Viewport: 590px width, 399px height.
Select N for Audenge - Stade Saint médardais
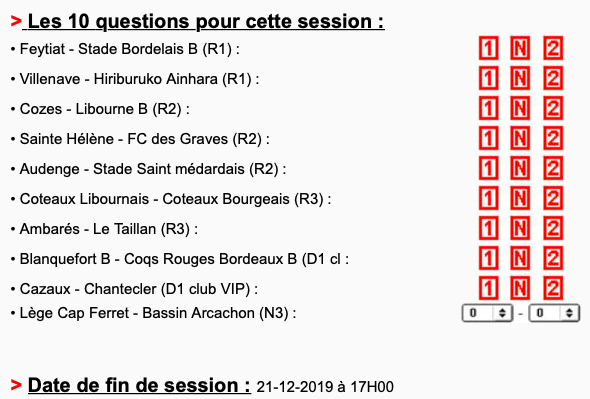click(520, 168)
